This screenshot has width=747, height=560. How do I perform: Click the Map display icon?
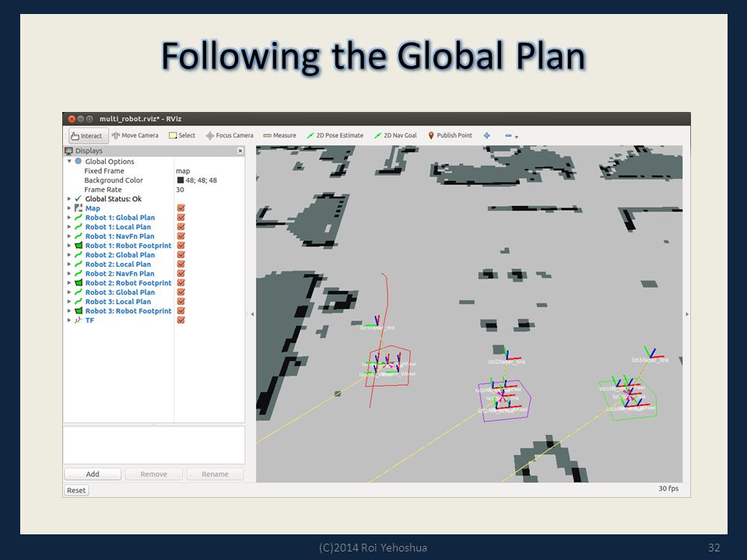(79, 208)
